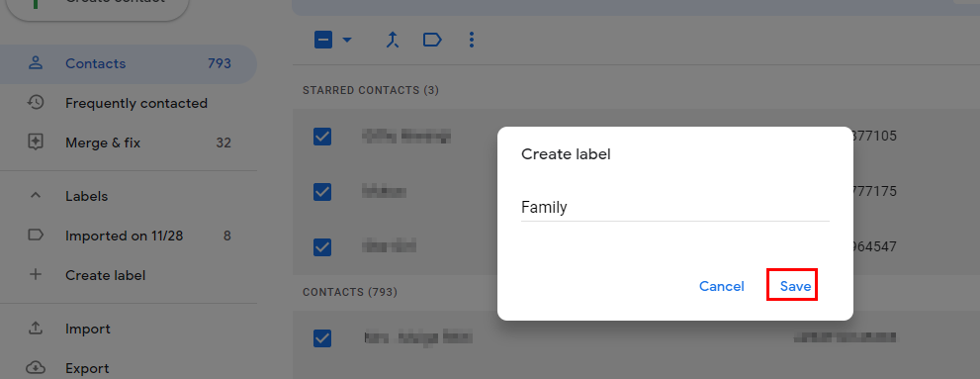Open the three-dot more actions menu
The height and width of the screenshot is (379, 980).
(472, 41)
